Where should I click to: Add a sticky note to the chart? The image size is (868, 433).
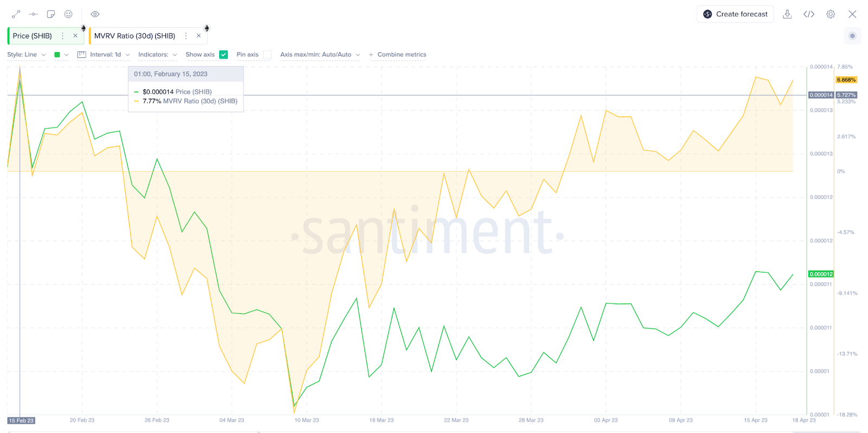pos(51,14)
